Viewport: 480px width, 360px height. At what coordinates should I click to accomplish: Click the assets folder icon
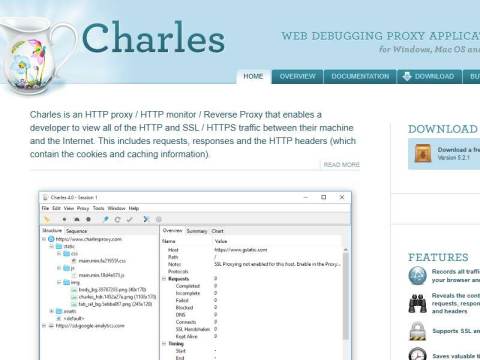[x=59, y=311]
